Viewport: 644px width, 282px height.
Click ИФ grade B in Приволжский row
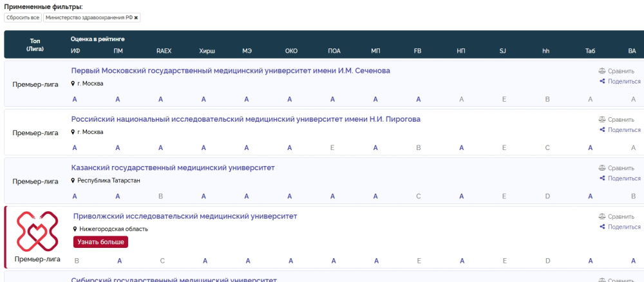pyautogui.click(x=77, y=261)
